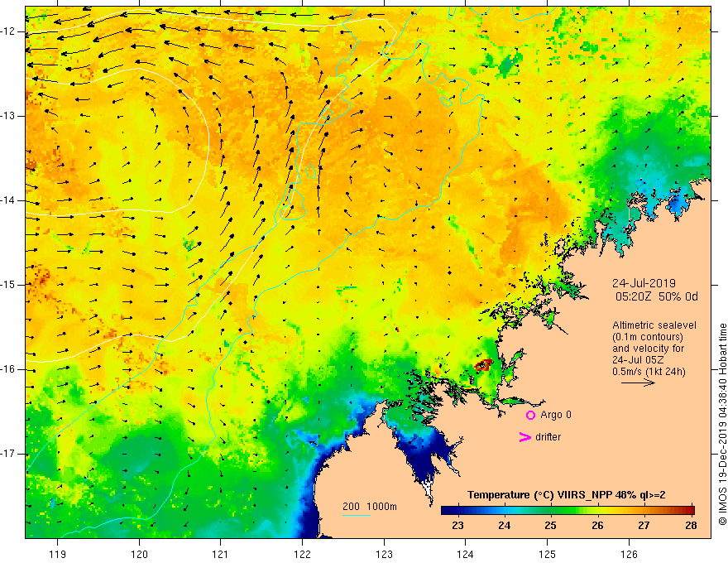The image size is (728, 563).
Task: Click colorbar tick label 24
Action: pyautogui.click(x=504, y=526)
